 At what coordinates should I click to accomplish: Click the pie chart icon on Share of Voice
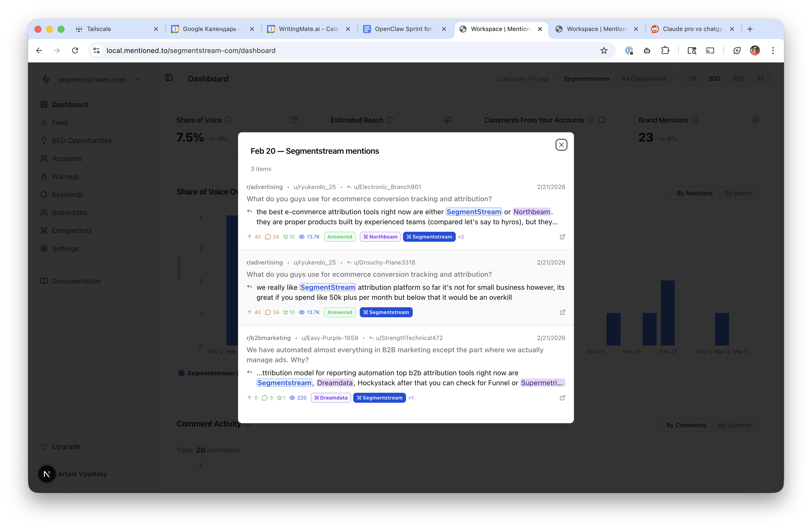point(293,120)
